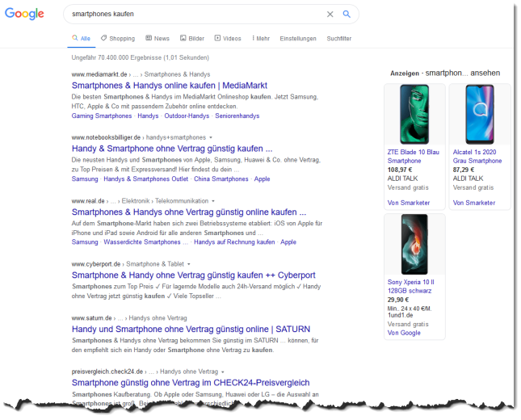This screenshot has width=521, height=420.
Task: Open Sony Xperia 10 II 128GB schwarz ad
Action: pos(410,287)
